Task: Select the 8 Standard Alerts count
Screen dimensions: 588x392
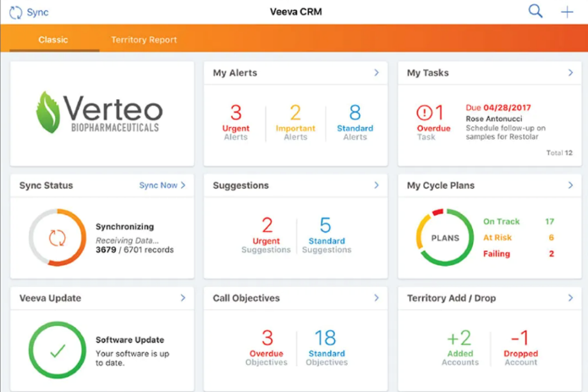Action: pos(354,122)
